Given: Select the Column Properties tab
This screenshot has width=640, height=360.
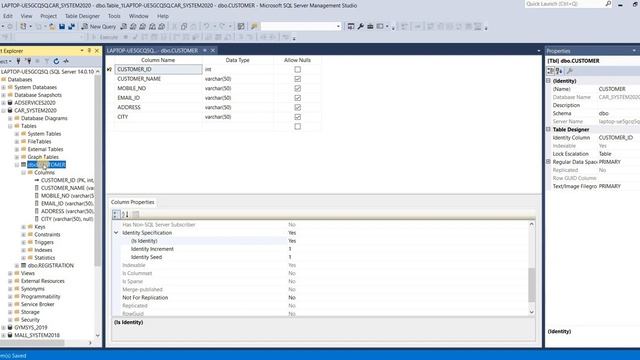Looking at the screenshot, I should tap(133, 202).
